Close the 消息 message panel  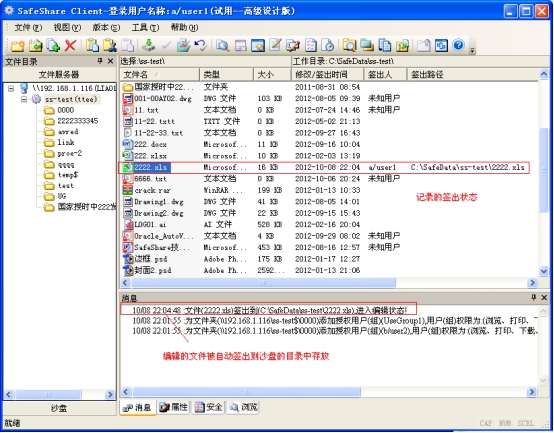pyautogui.click(x=544, y=297)
